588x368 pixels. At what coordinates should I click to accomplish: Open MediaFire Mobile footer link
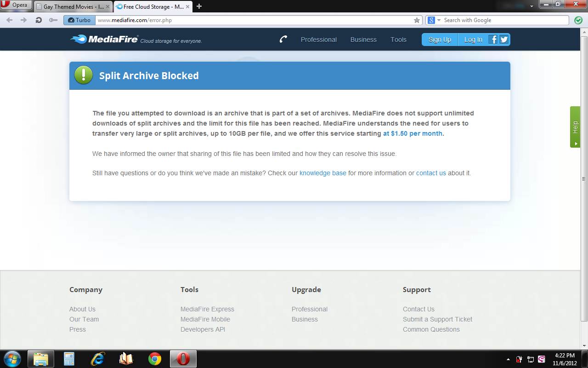(x=205, y=319)
